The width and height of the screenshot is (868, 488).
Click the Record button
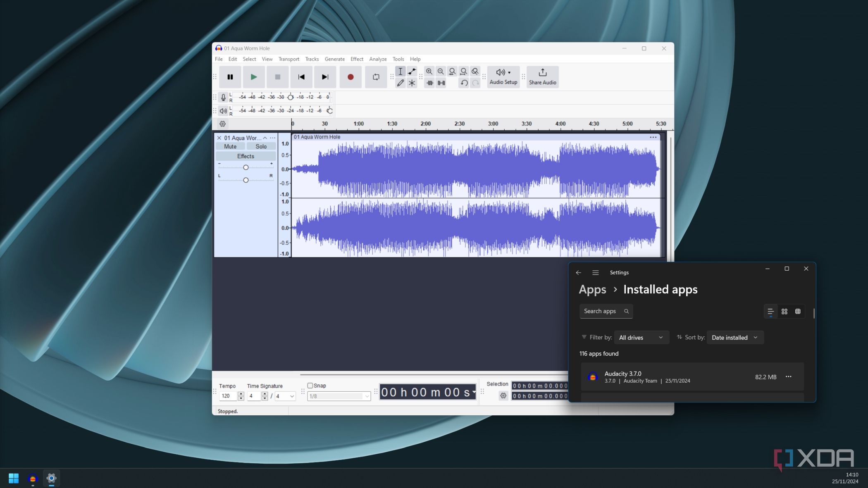(350, 77)
